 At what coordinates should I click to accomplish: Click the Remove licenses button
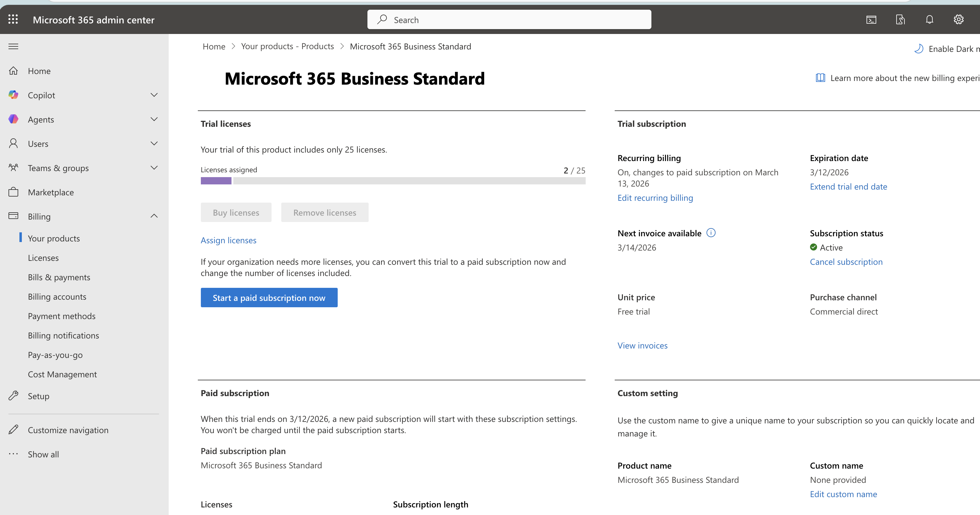click(325, 212)
